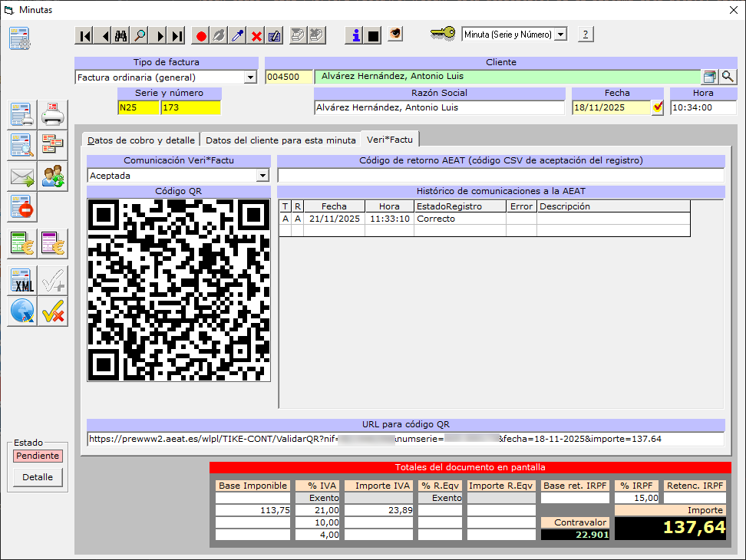Image resolution: width=746 pixels, height=560 pixels.
Task: Toggle the red checkmark beside Fecha
Action: click(x=658, y=107)
